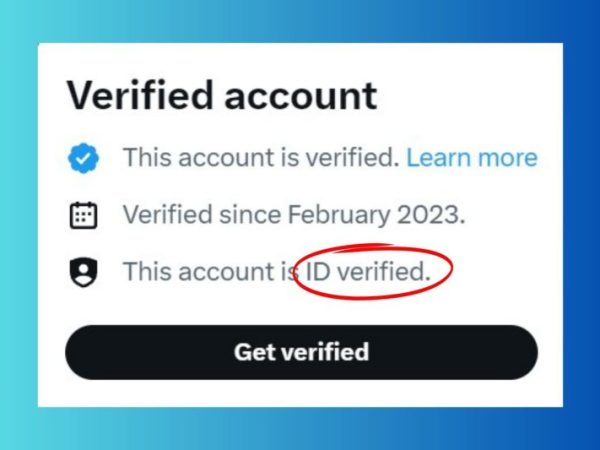Click the year 2023
Viewport: 600px width, 450px height.
428,215
